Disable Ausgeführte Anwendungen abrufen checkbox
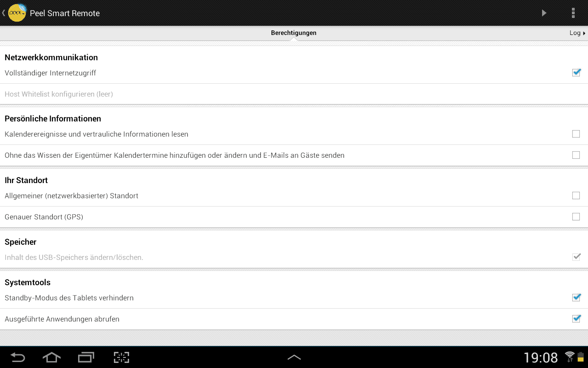 pos(576,319)
